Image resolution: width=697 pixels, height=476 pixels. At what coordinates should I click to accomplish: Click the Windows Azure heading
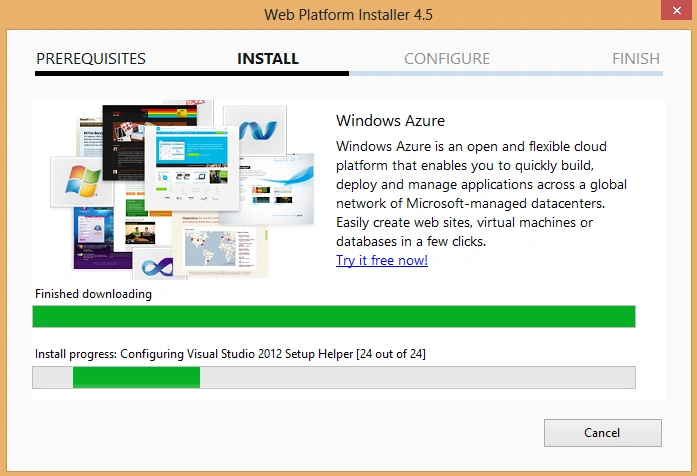click(x=390, y=120)
